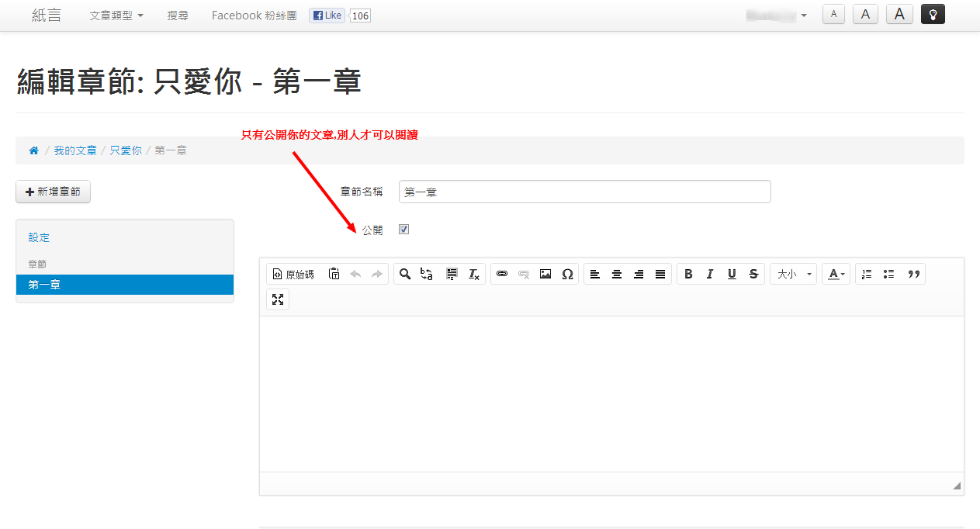This screenshot has height=529, width=980.
Task: Open the 大小 font size dropdown
Action: point(793,274)
